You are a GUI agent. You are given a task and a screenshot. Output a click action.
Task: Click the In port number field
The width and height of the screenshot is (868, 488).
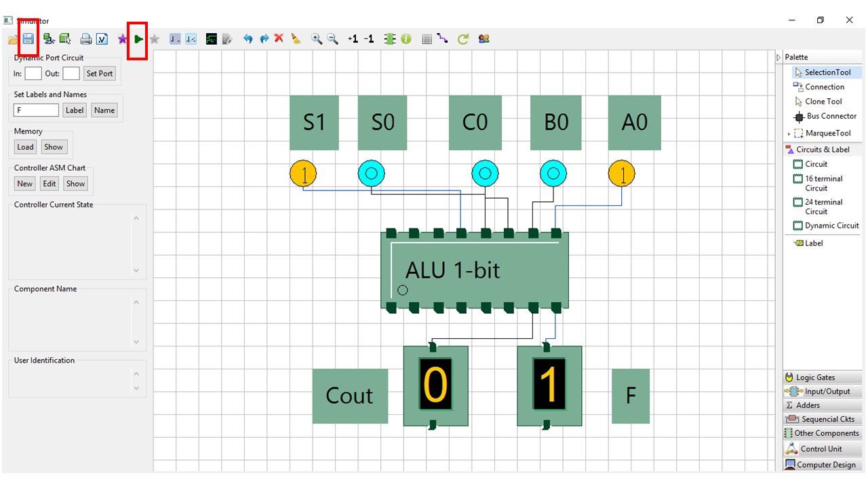coord(33,73)
